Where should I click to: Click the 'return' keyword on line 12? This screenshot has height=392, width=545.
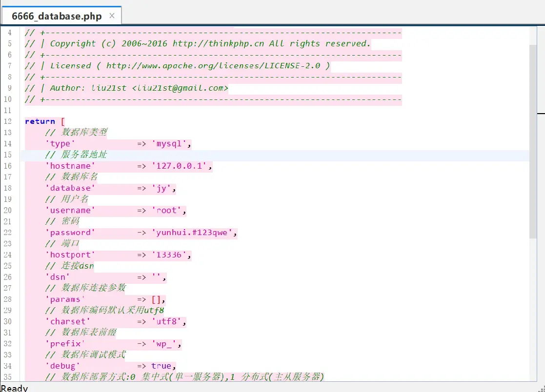(40, 121)
